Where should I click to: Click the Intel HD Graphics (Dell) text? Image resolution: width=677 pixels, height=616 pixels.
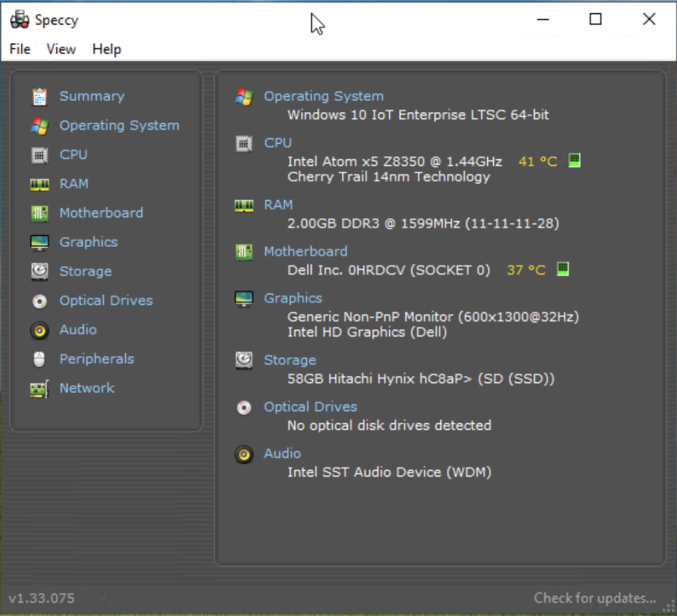point(368,332)
